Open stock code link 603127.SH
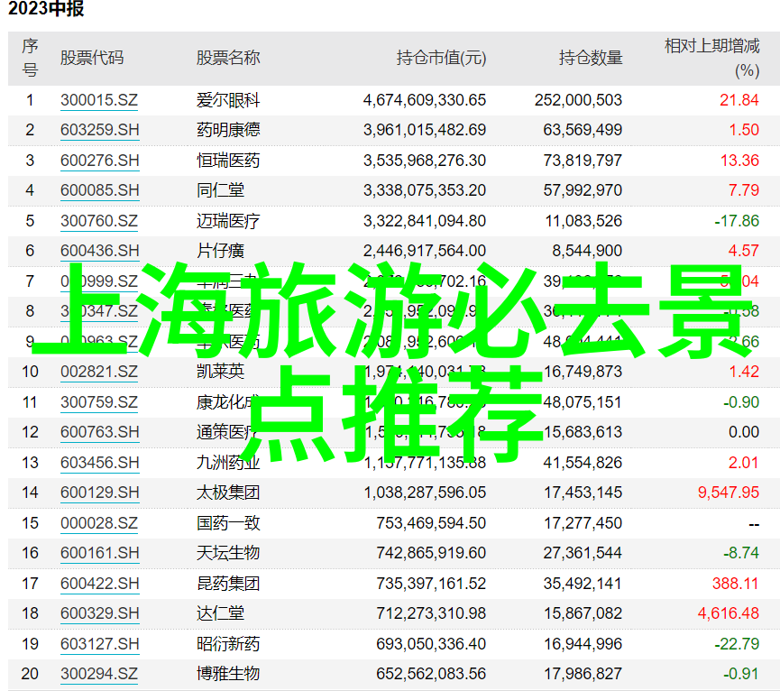 [x=99, y=644]
